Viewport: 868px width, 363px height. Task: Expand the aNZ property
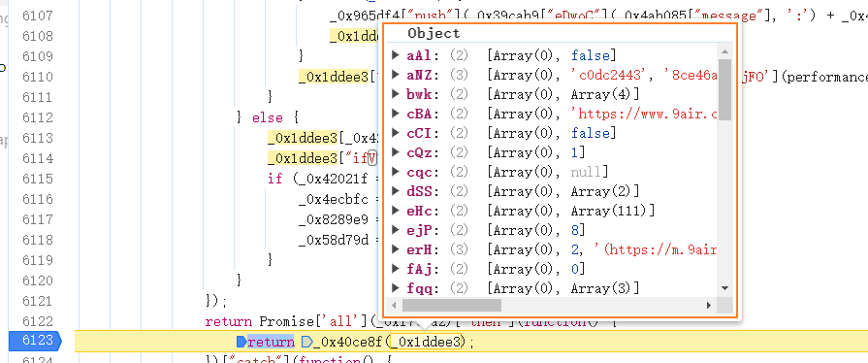coord(396,75)
